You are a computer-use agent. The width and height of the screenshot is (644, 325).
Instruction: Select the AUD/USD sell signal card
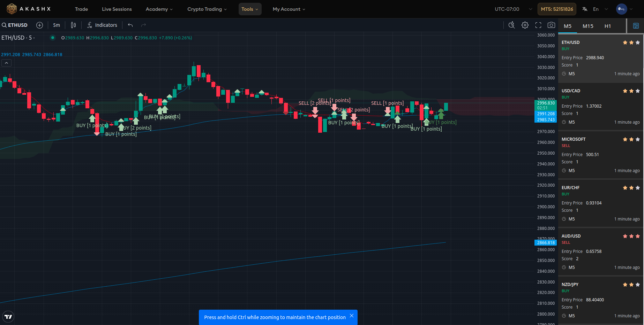(x=600, y=252)
